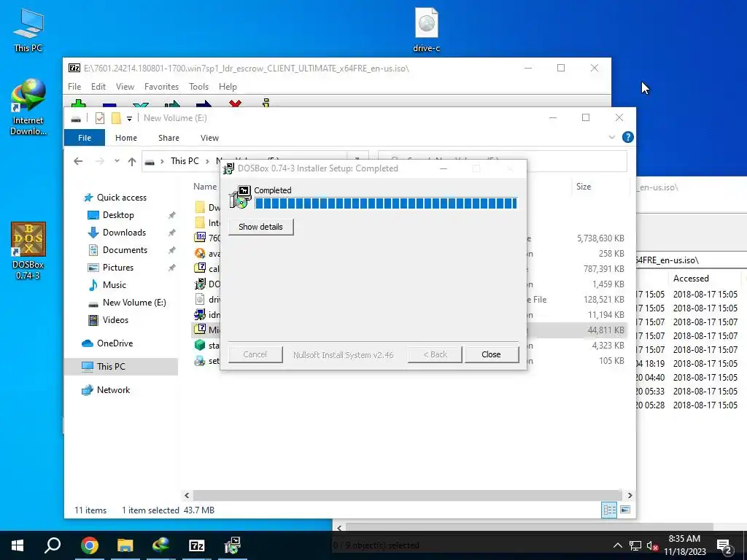Open Explorer Help question mark icon
The image size is (747, 560).
(628, 137)
